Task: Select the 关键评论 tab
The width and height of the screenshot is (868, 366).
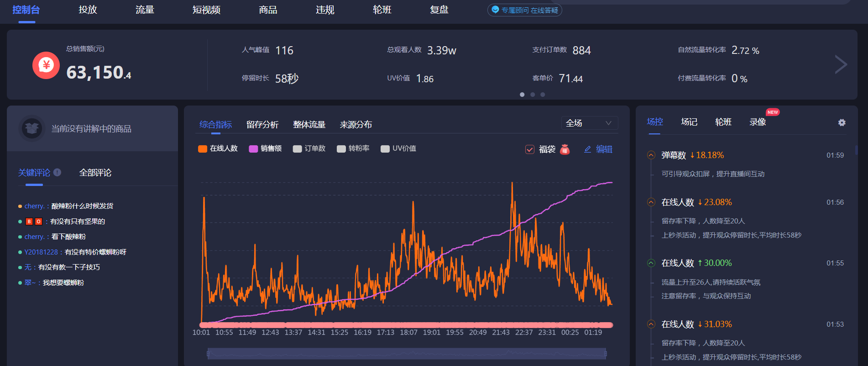Action: tap(34, 173)
